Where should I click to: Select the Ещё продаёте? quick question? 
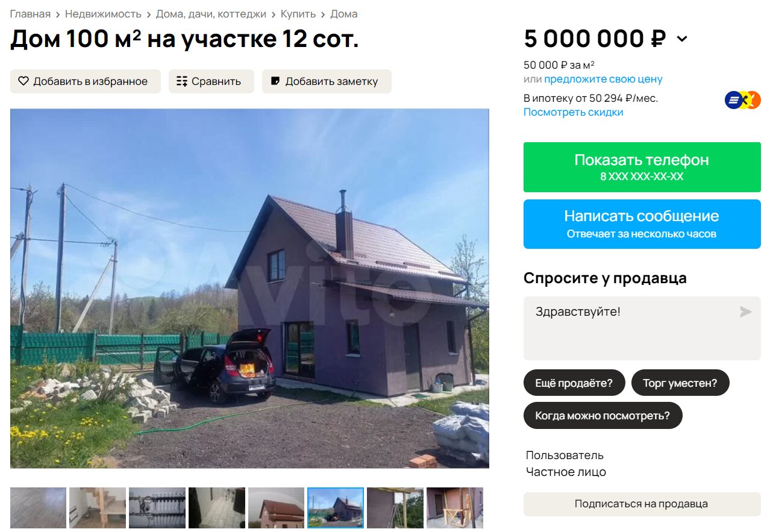coord(574,383)
